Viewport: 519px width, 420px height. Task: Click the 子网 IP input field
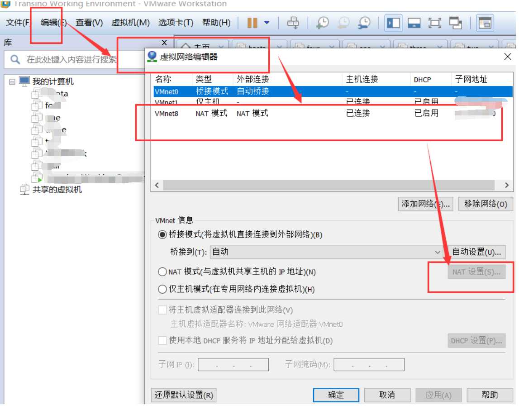pyautogui.click(x=233, y=364)
